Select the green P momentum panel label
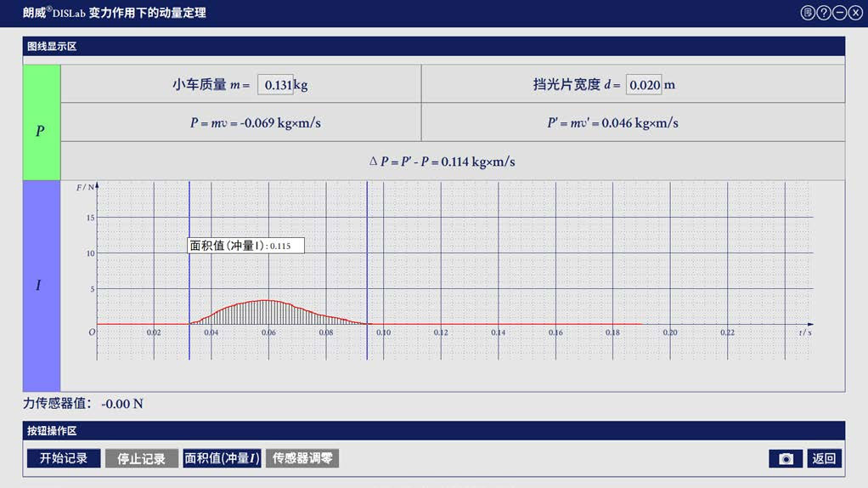The height and width of the screenshot is (488, 868). [41, 132]
